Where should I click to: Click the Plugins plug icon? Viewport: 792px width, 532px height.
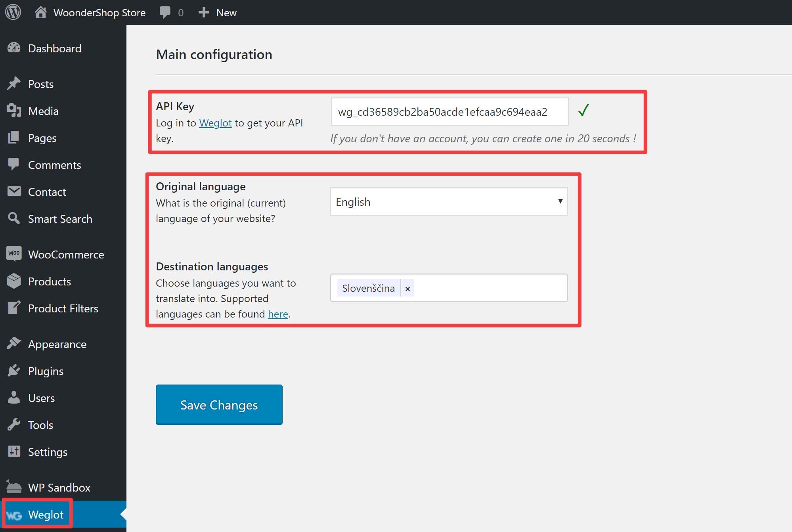click(x=14, y=371)
